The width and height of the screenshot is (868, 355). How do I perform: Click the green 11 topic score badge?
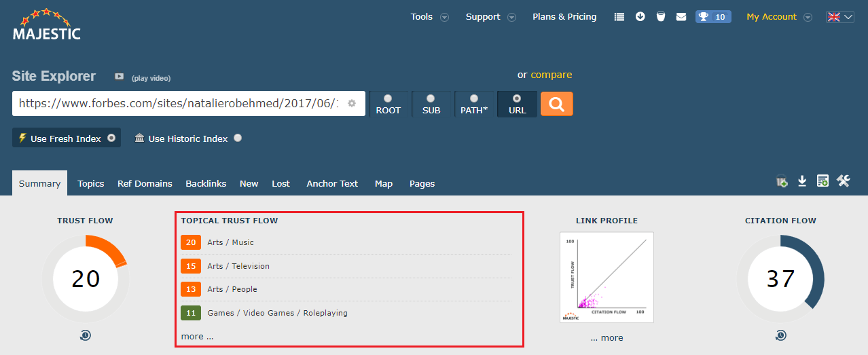(191, 313)
